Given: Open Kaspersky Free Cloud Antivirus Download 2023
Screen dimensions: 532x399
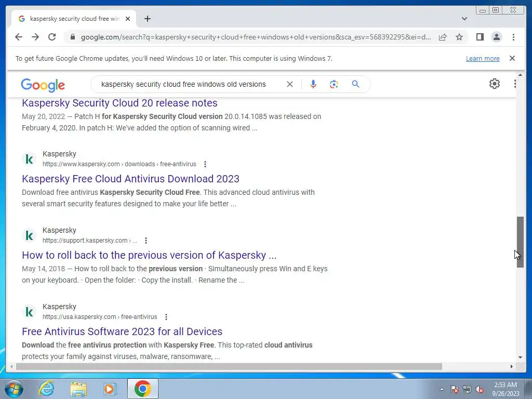Looking at the screenshot, I should 130,179.
